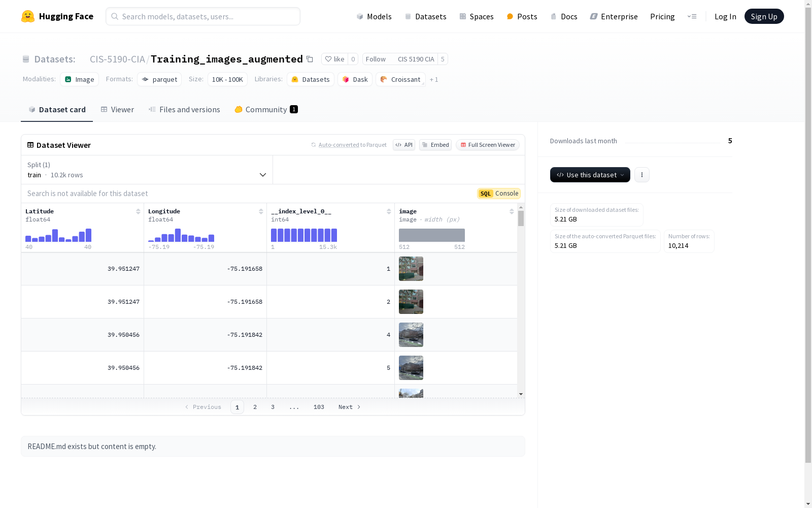
Task: Open the SQL Console
Action: coord(499,194)
